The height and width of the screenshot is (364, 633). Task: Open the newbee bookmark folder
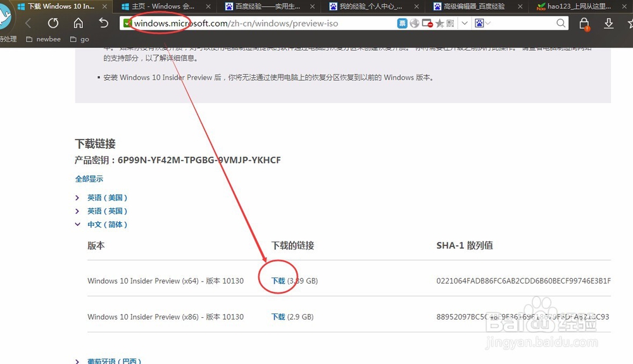43,39
